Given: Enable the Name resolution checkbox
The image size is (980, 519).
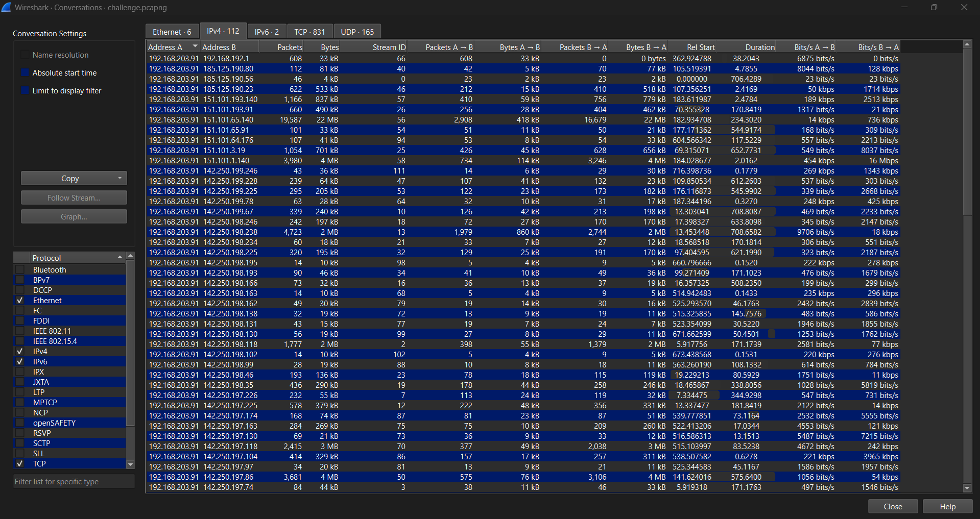Looking at the screenshot, I should [25, 55].
